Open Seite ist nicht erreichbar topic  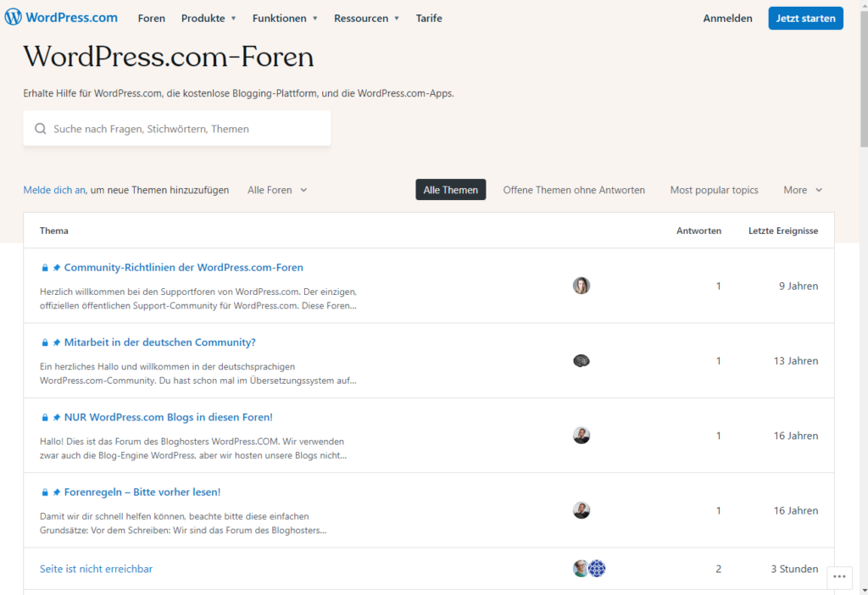(x=96, y=569)
